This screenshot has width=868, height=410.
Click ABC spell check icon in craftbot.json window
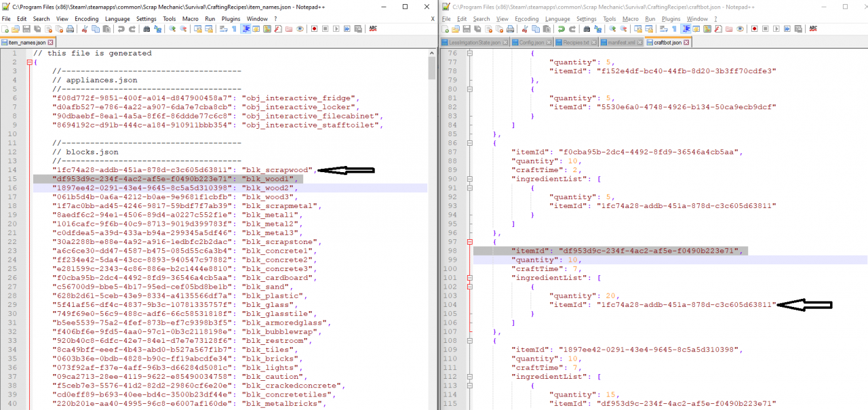point(813,29)
